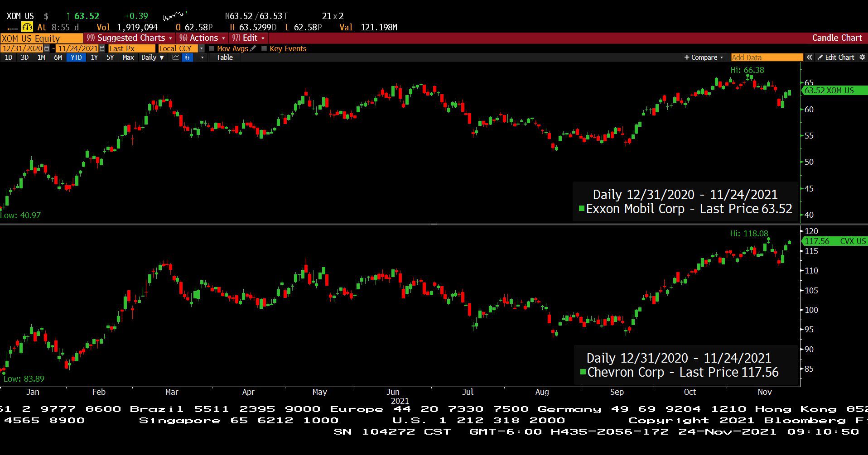This screenshot has height=455, width=868.
Task: Click the Add Data input field
Action: 767,57
